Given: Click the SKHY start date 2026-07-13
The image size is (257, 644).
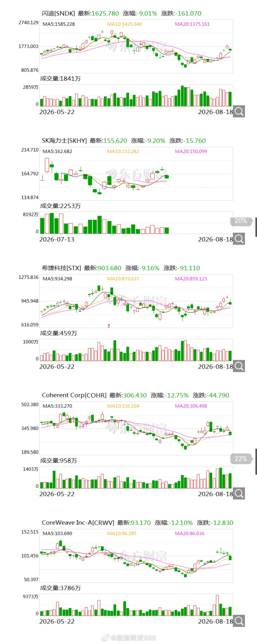Looking at the screenshot, I should point(57,239).
